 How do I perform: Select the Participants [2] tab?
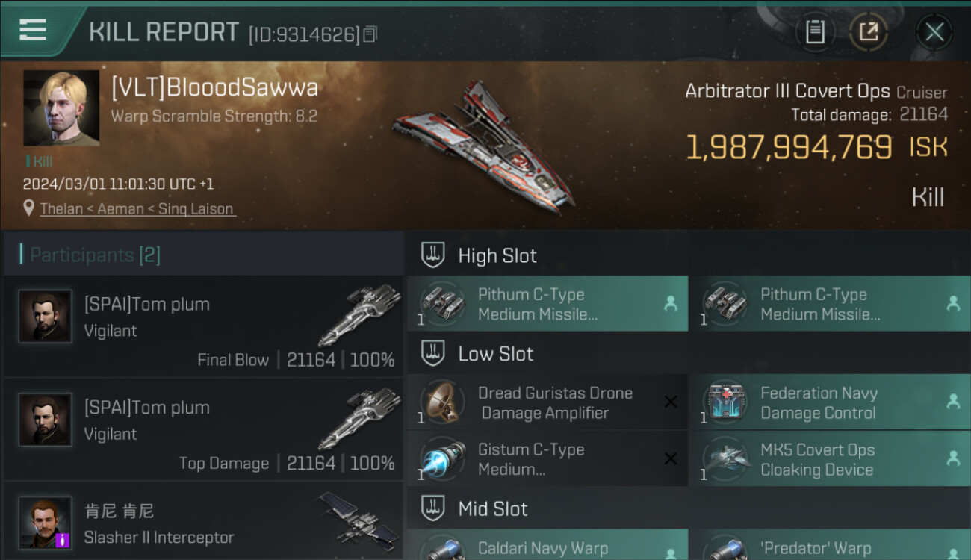point(95,255)
